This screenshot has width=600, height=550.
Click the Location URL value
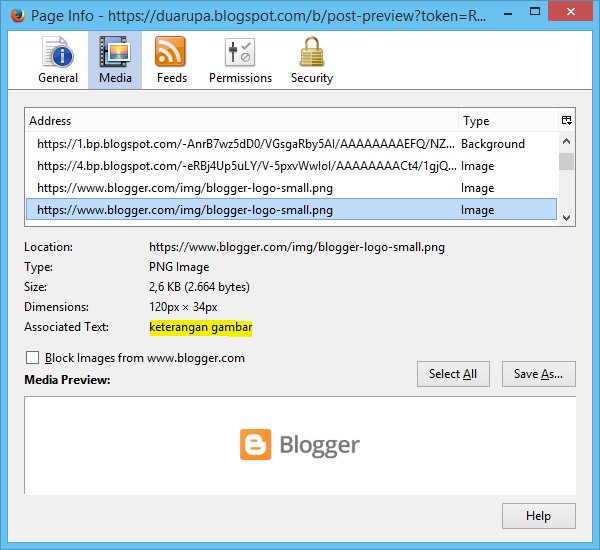[x=297, y=247]
